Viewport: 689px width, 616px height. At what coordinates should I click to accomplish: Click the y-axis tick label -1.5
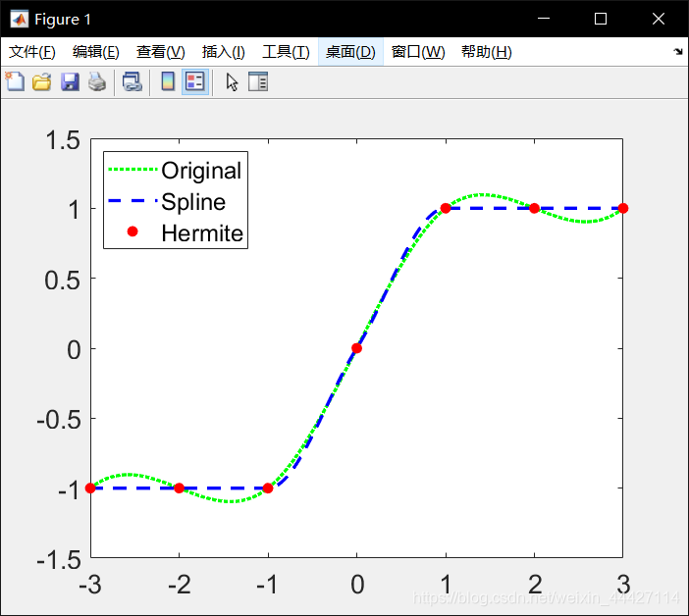(x=59, y=560)
